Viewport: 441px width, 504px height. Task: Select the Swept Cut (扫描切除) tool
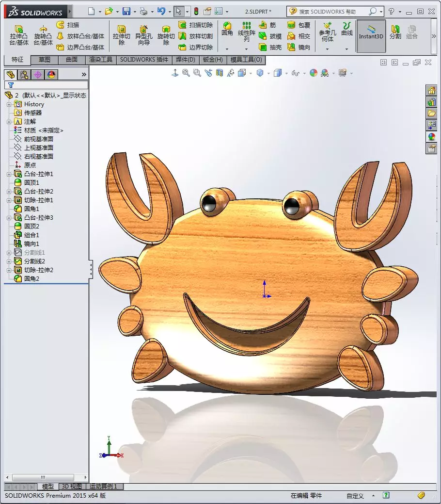pos(196,25)
